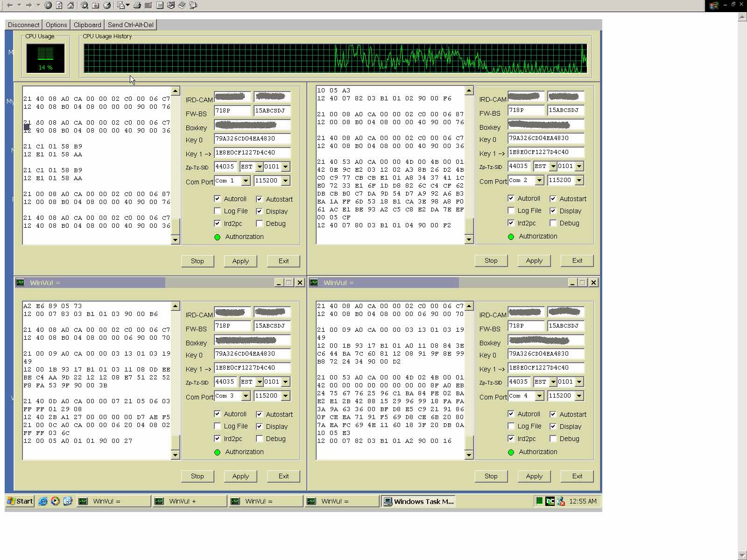Open the Favorites folder icon
The image size is (747, 560).
95,5
